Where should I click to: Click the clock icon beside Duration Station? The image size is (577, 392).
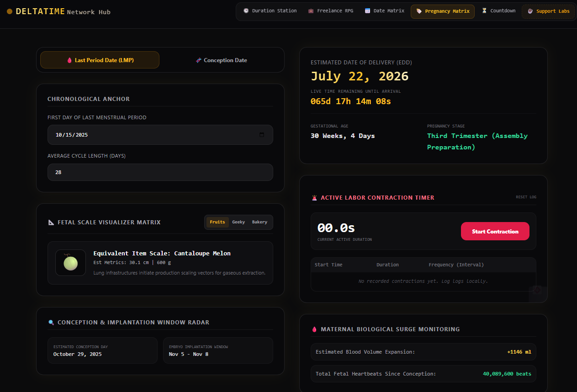point(246,11)
